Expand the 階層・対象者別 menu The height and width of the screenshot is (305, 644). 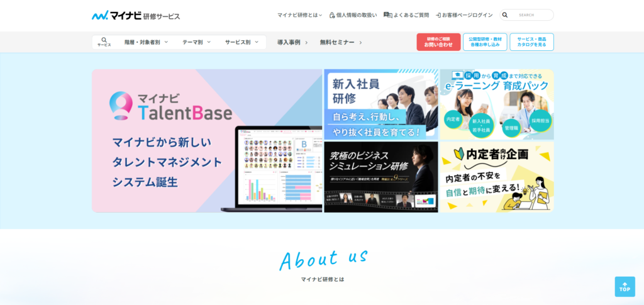pyautogui.click(x=146, y=42)
